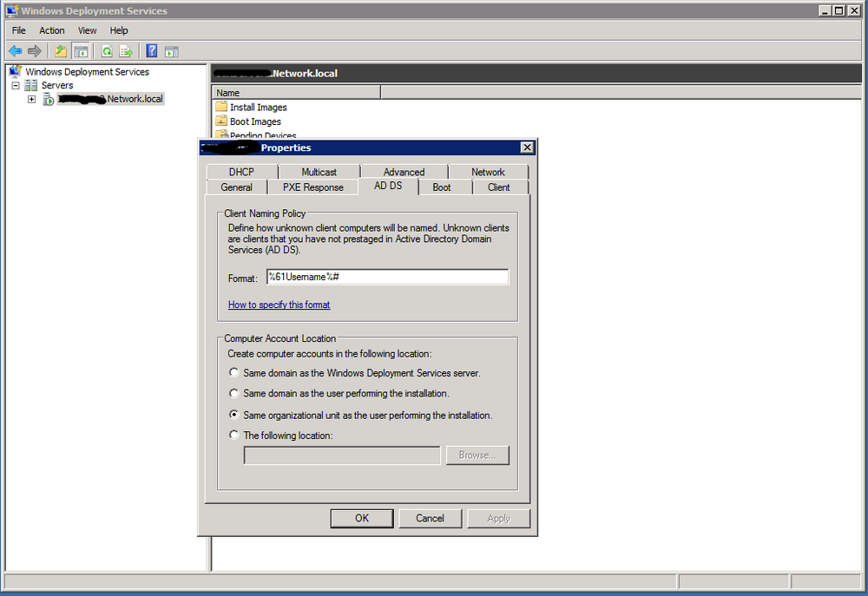Click the OK button

pos(362,518)
